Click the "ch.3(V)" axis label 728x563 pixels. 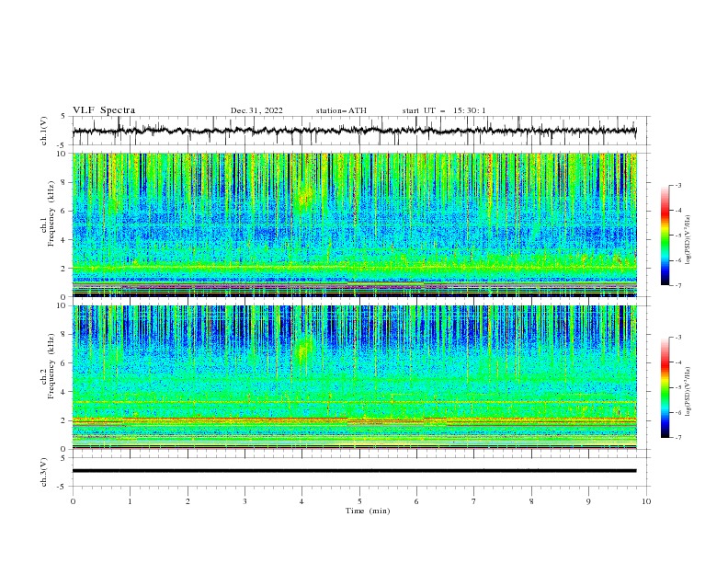click(x=44, y=472)
